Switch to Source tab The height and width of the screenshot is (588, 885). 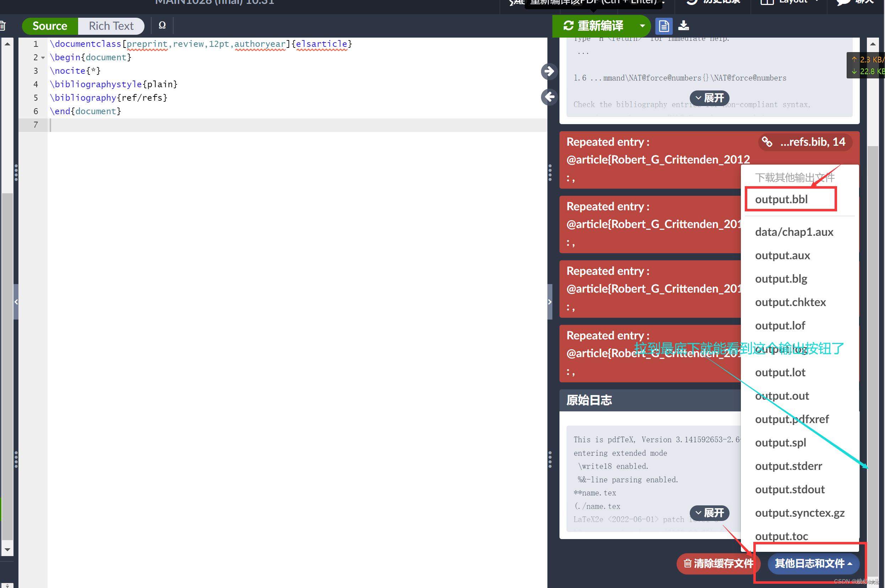pyautogui.click(x=49, y=26)
